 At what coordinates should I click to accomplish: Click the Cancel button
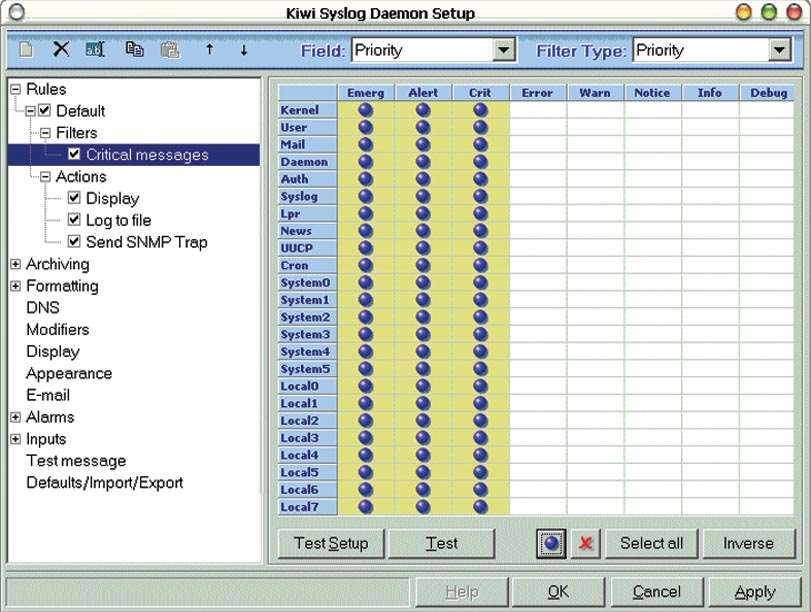[657, 591]
